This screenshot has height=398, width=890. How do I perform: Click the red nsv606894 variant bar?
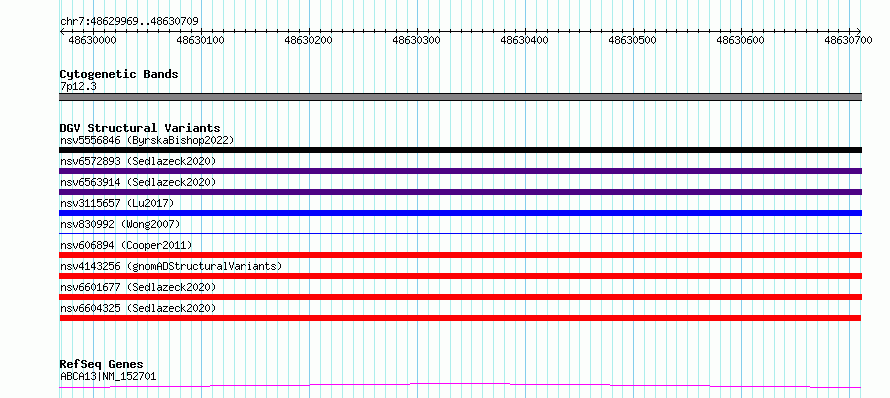460,255
